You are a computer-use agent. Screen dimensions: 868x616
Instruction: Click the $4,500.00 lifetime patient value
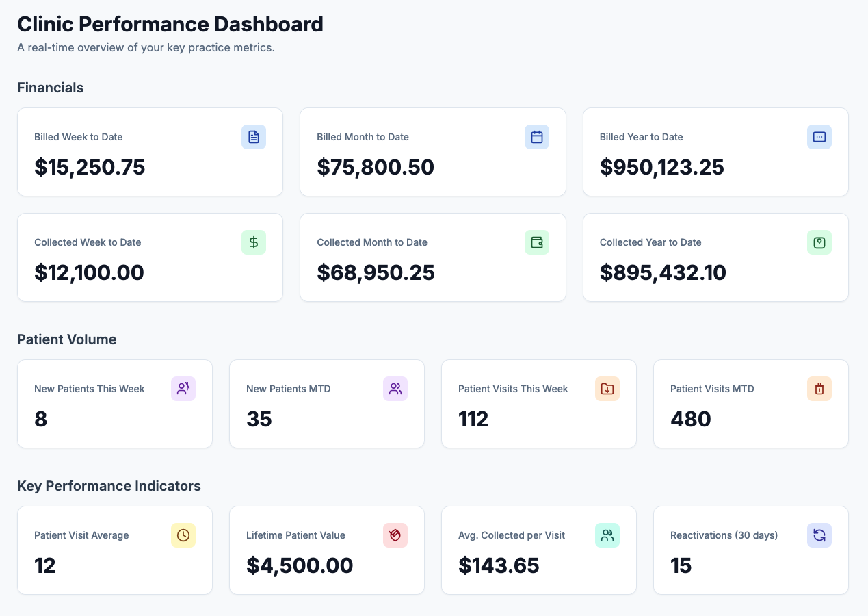[300, 565]
